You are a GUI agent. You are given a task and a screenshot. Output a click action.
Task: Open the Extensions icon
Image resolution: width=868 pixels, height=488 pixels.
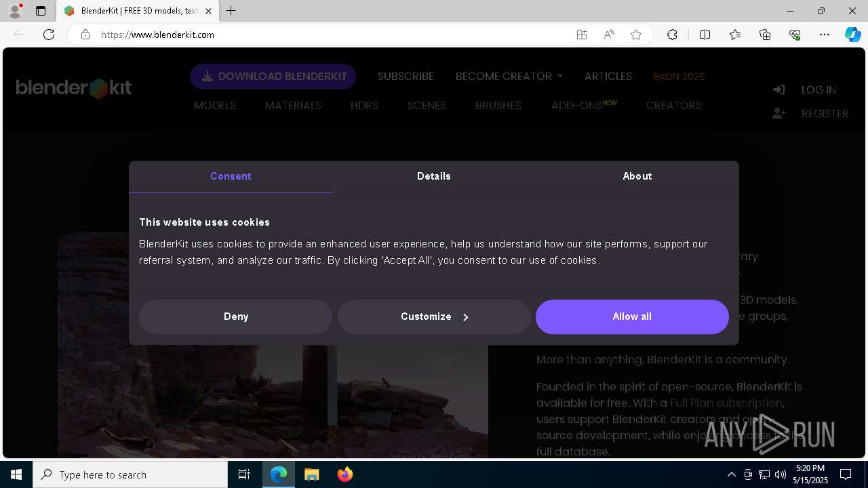pyautogui.click(x=672, y=35)
